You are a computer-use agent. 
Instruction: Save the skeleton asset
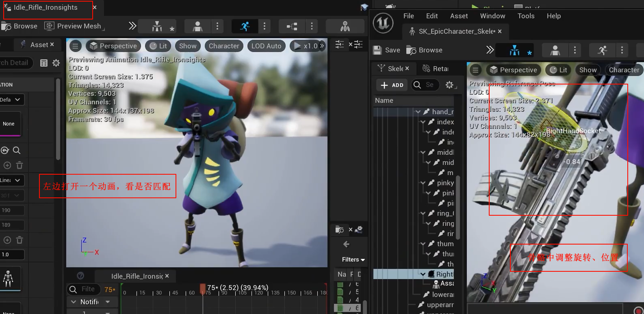(387, 50)
